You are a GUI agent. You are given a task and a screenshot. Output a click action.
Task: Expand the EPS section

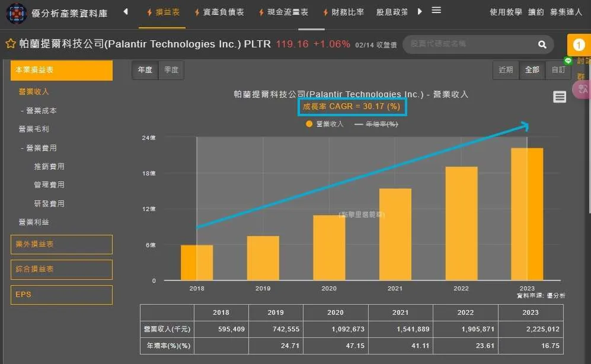[62, 295]
